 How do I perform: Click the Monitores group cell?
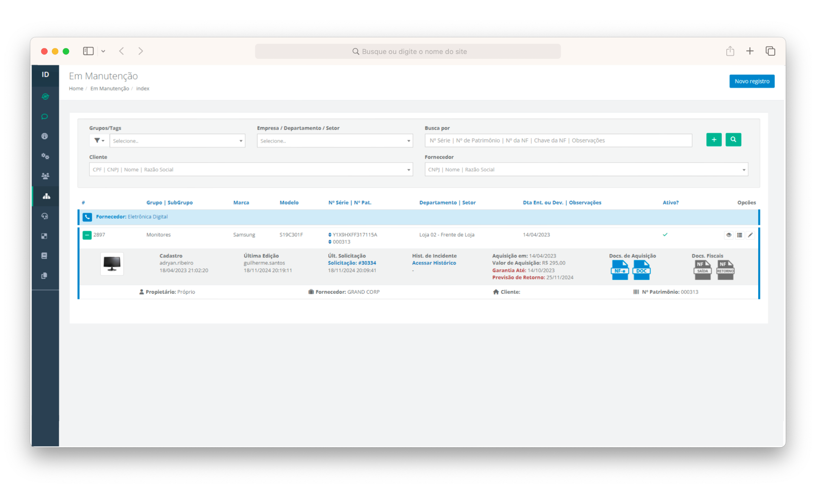[x=159, y=235]
